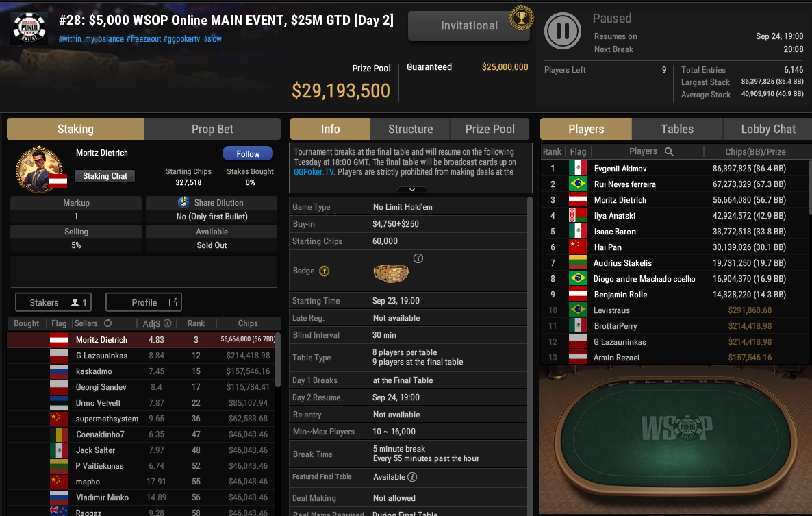The image size is (812, 516).
Task: Click the Share Dilution icon
Action: (x=183, y=202)
